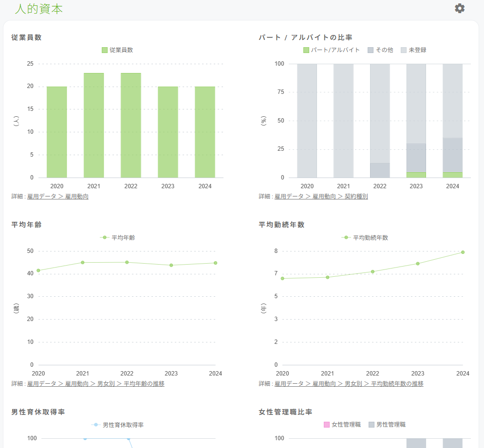Open the 雇用データ > 雇用動向 link
The width and height of the screenshot is (484, 448).
(x=58, y=197)
